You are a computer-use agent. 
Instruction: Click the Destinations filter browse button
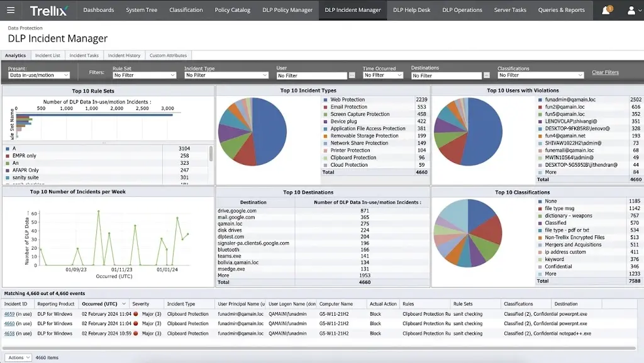point(486,75)
